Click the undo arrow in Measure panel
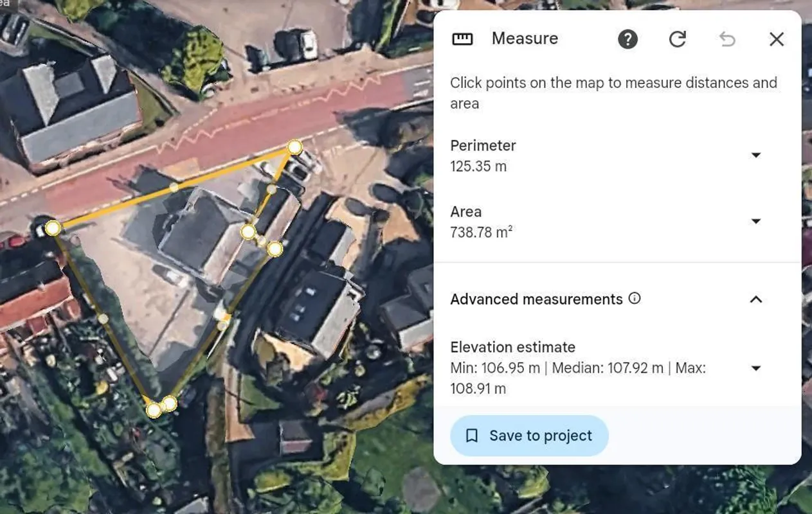The image size is (812, 514). [x=727, y=39]
